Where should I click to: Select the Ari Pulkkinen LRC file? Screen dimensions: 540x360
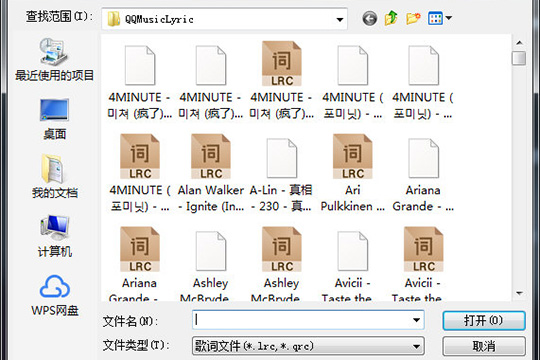point(352,173)
